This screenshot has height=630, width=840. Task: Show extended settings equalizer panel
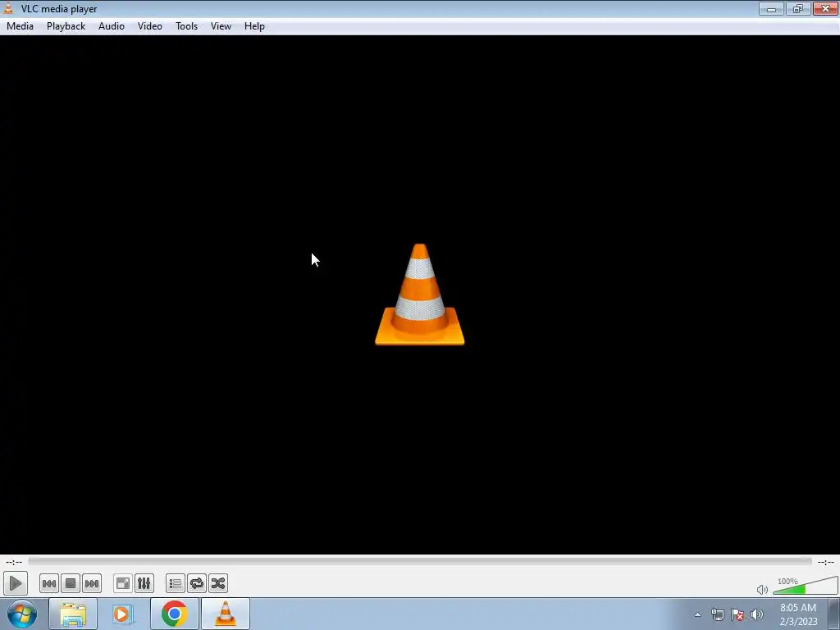click(144, 583)
